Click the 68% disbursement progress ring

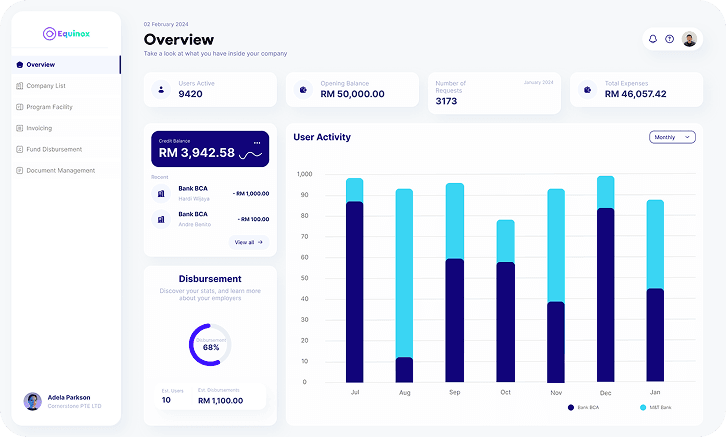click(x=210, y=345)
